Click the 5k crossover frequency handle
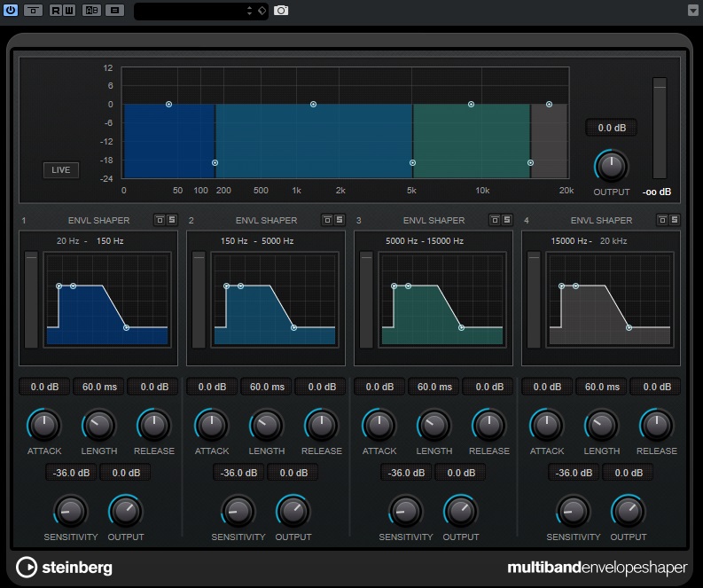703x588 pixels. [412, 163]
